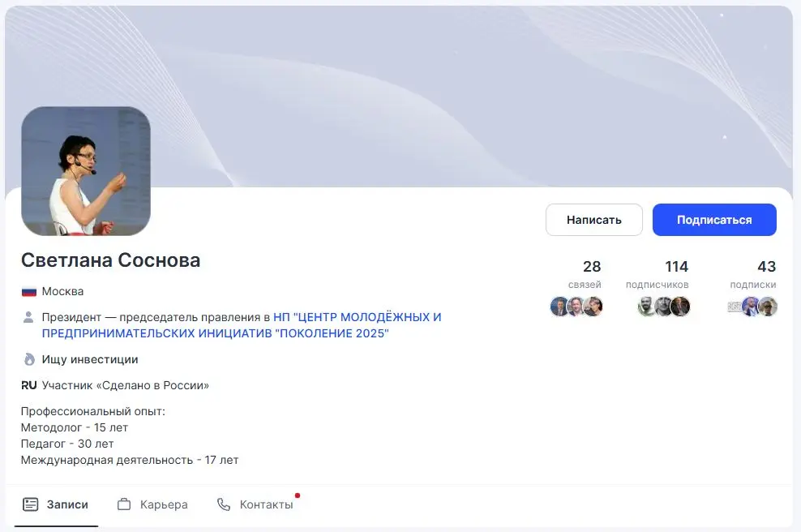Click the flame icon next to Ищу инвестиции
The image size is (801, 532).
click(29, 359)
